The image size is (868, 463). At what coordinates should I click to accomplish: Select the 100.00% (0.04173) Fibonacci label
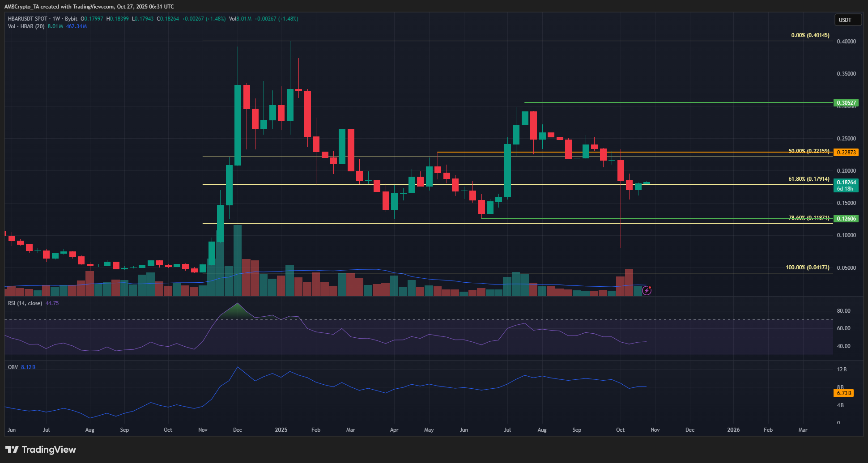point(807,268)
